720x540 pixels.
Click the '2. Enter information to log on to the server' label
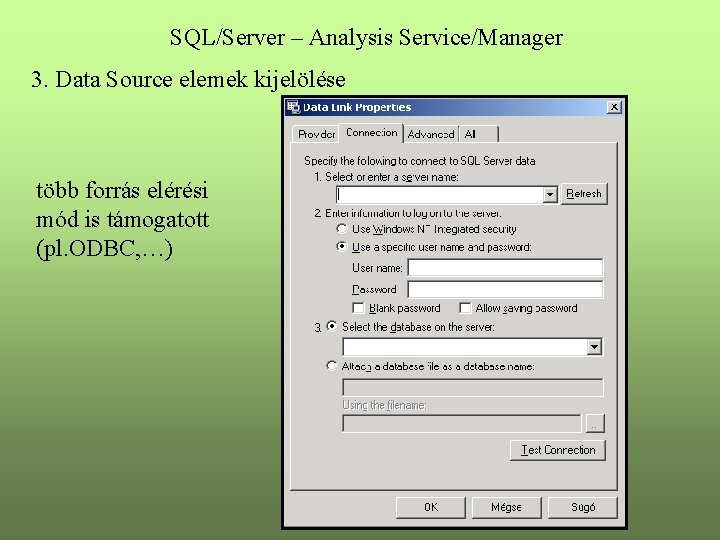tap(408, 213)
